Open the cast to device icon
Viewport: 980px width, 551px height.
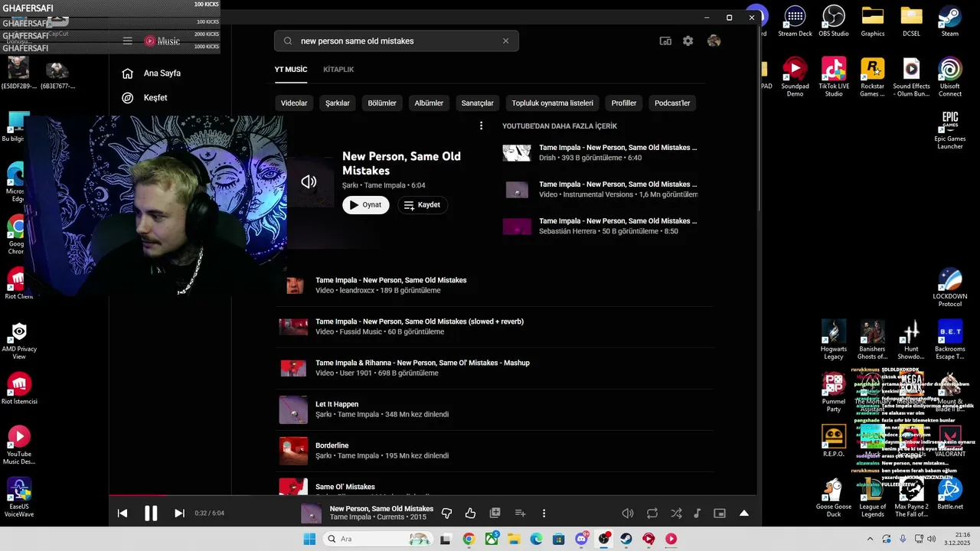point(665,41)
